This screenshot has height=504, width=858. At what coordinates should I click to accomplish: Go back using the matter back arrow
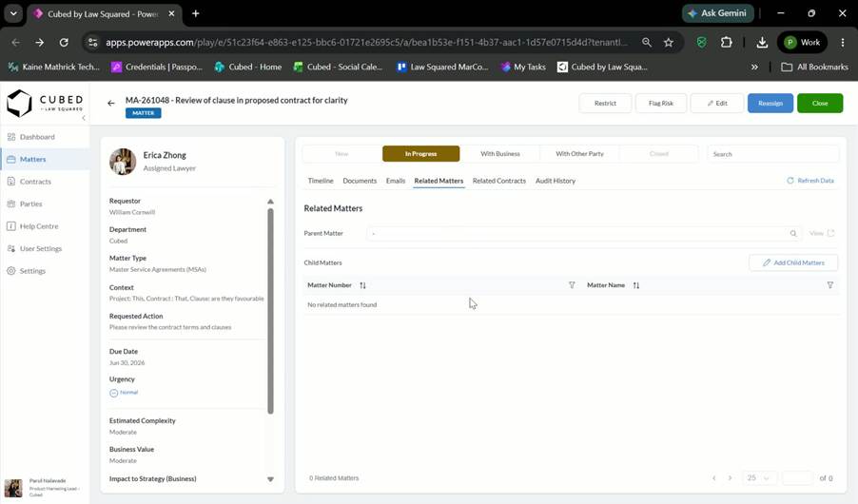111,103
